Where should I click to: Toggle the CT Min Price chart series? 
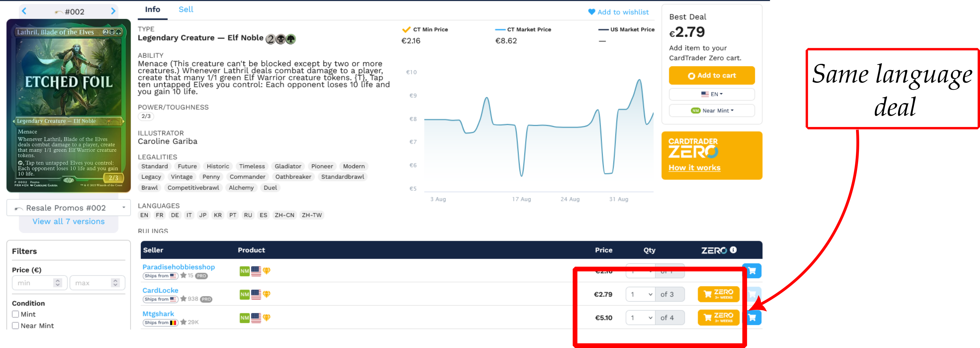click(x=425, y=29)
